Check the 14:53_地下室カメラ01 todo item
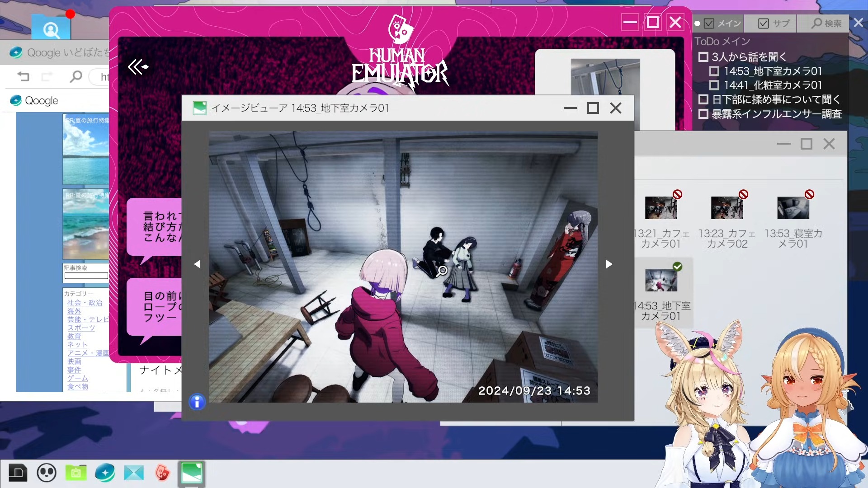Screen dimensions: 868x488 point(714,71)
